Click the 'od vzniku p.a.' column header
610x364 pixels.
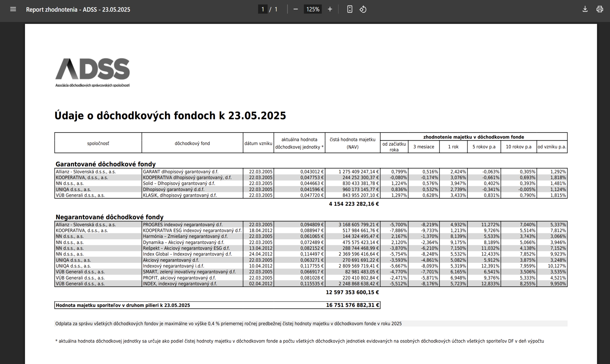(552, 147)
